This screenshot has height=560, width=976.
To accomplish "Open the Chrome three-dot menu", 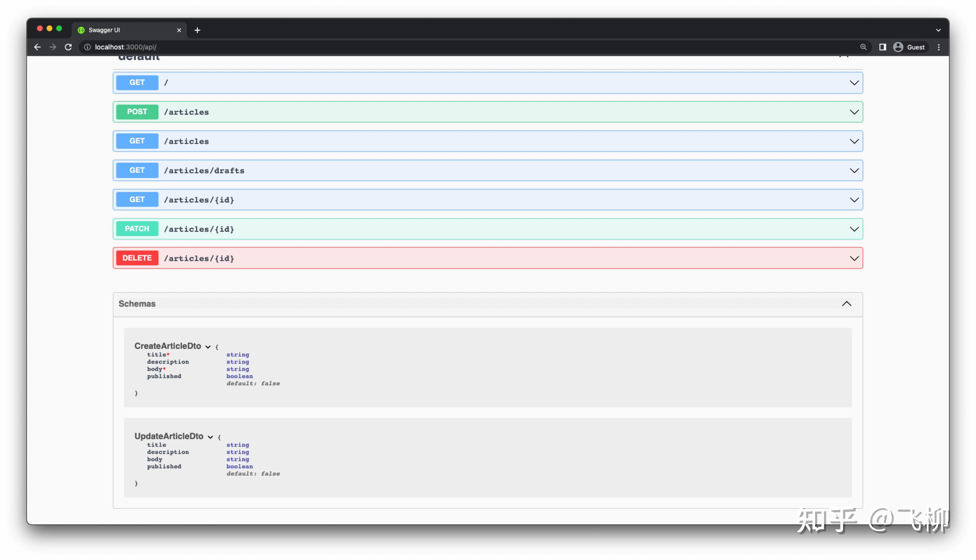I will [x=939, y=47].
